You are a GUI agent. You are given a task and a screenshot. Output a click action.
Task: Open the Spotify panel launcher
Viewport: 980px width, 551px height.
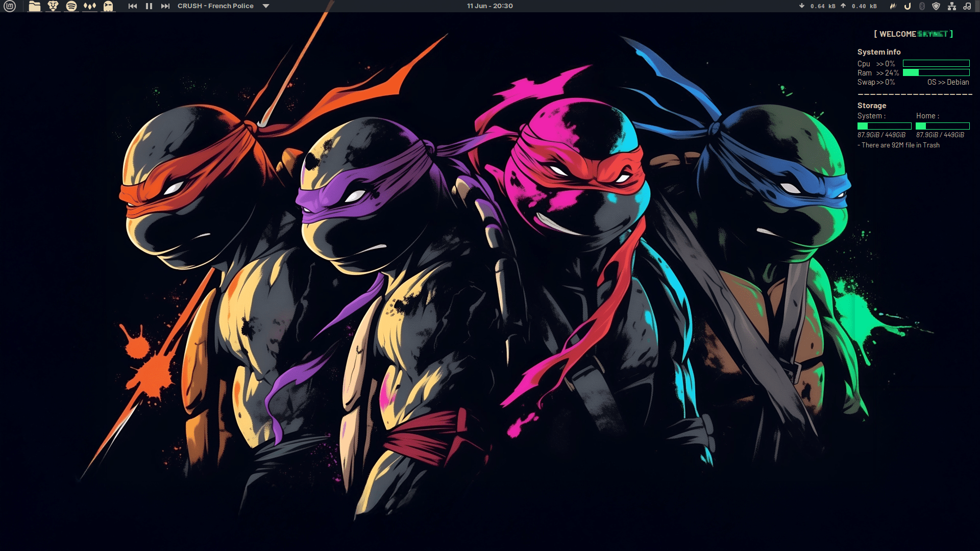(71, 6)
